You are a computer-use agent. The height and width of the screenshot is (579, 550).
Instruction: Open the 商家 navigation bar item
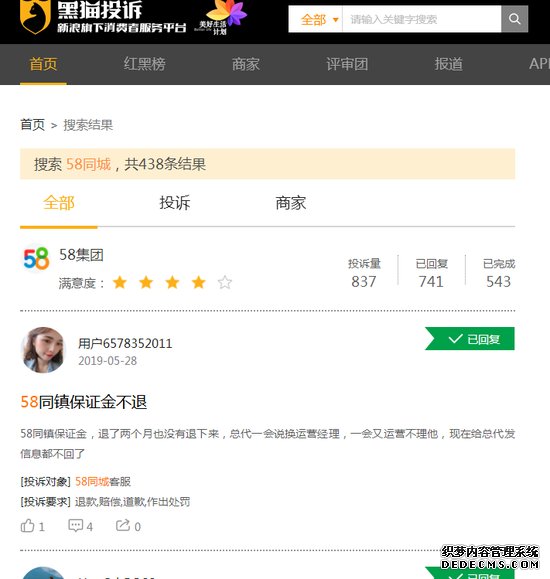pos(246,64)
